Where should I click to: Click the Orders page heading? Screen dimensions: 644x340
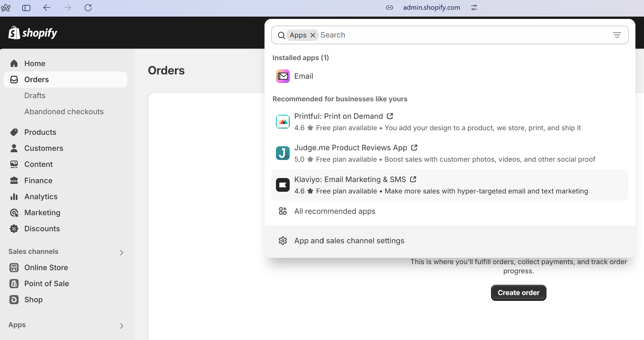[x=166, y=71]
